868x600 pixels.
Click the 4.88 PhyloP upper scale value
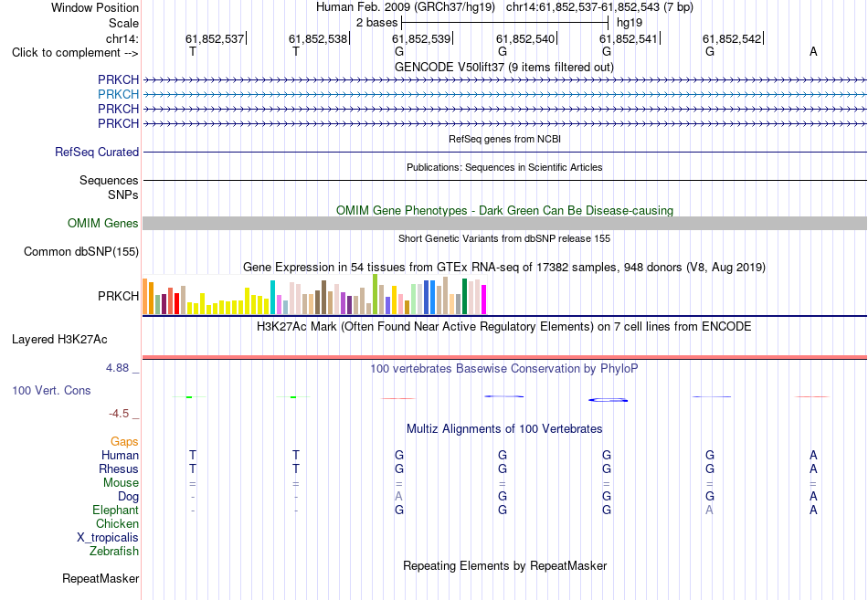pos(117,367)
